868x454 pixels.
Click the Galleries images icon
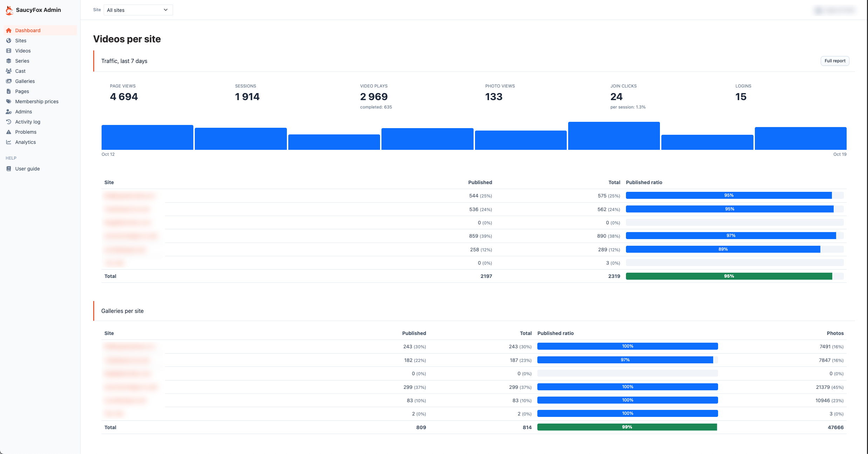(x=9, y=81)
